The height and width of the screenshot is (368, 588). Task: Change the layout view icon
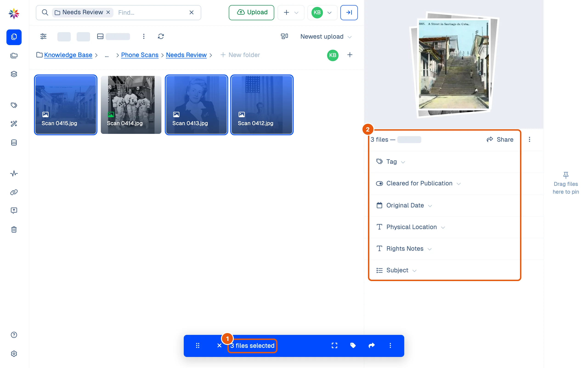click(x=284, y=37)
